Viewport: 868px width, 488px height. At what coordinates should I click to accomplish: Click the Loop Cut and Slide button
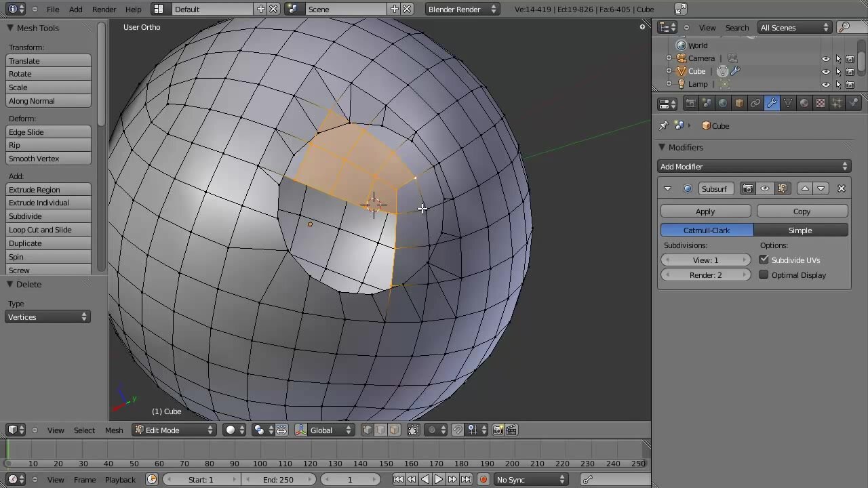(48, 229)
